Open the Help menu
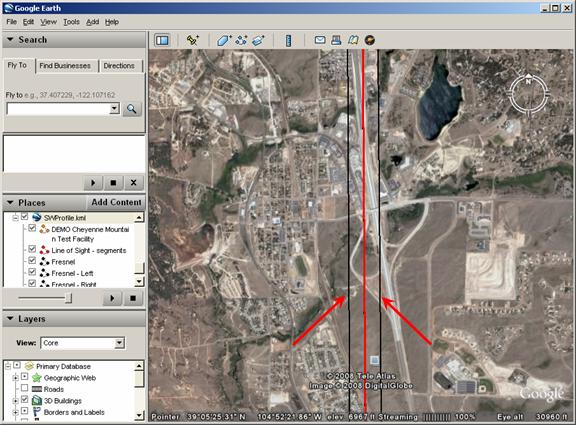This screenshot has height=425, width=576. click(112, 22)
